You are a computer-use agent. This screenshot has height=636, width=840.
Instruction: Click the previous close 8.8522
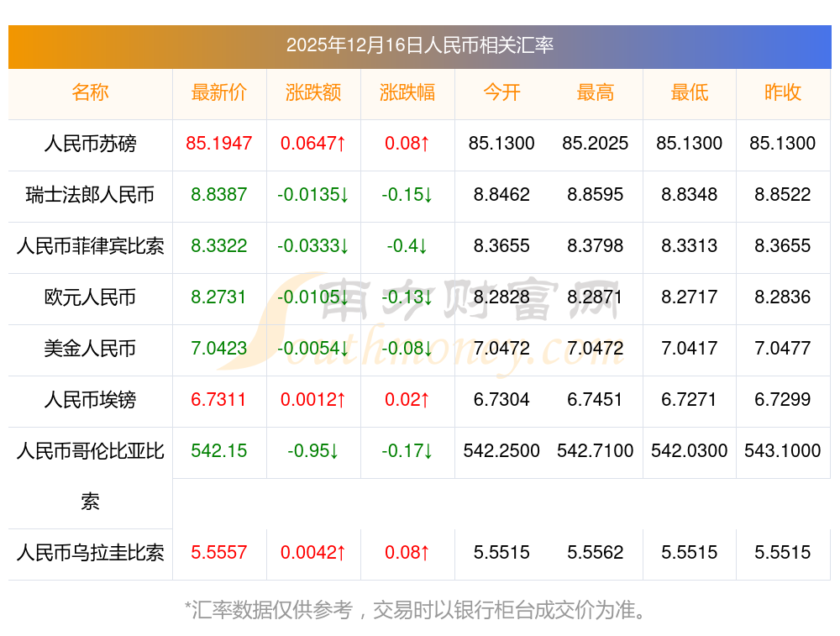tap(783, 194)
